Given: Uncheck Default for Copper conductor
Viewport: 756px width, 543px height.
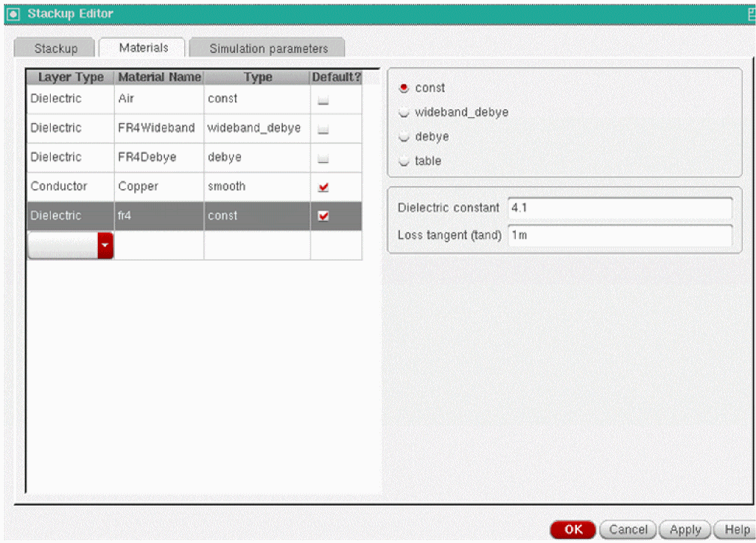Looking at the screenshot, I should point(323,187).
